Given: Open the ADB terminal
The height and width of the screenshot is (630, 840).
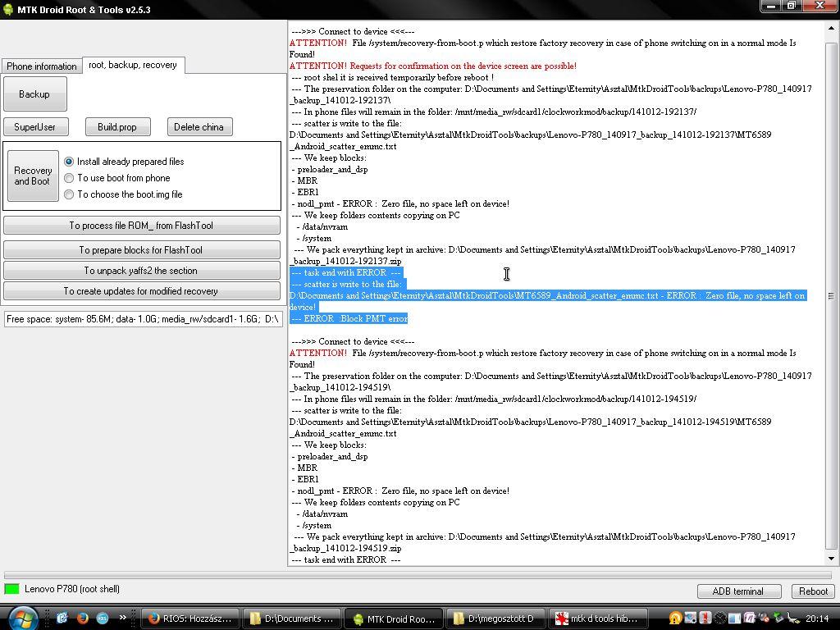Looking at the screenshot, I should click(x=738, y=591).
